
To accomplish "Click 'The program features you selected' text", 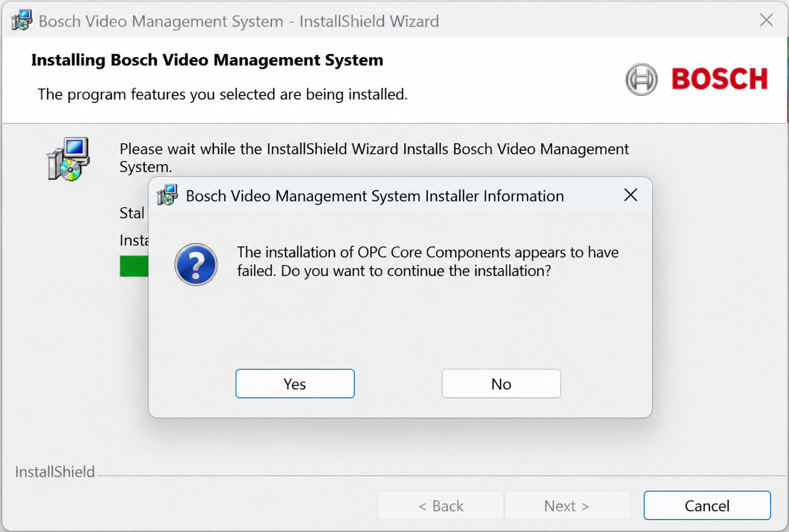I will tap(223, 94).
